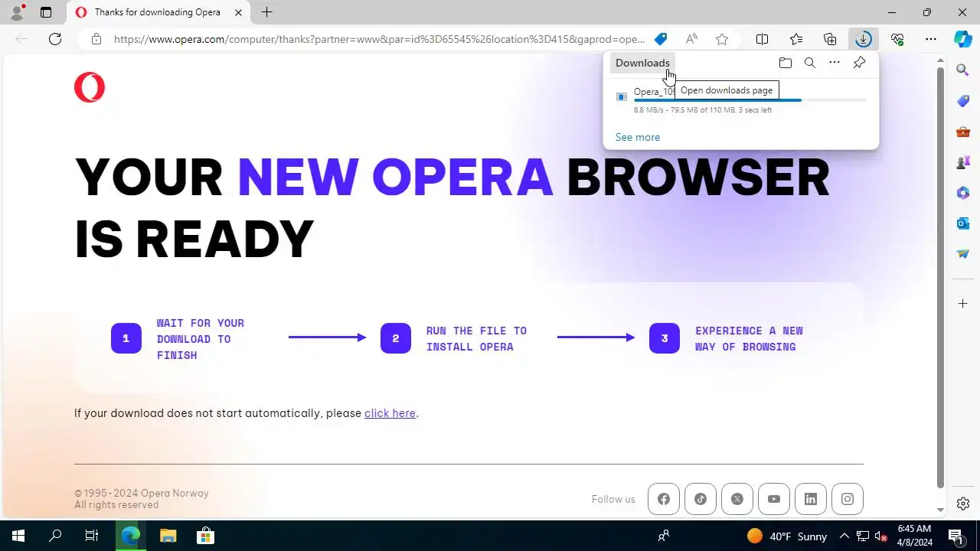Open sidebar Games chess icon

coord(963,162)
